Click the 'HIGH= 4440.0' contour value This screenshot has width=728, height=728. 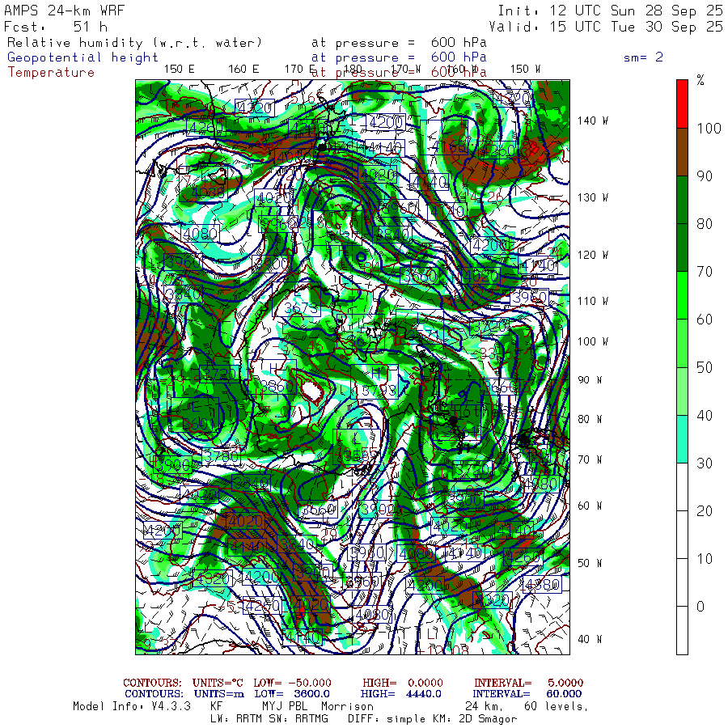(401, 694)
